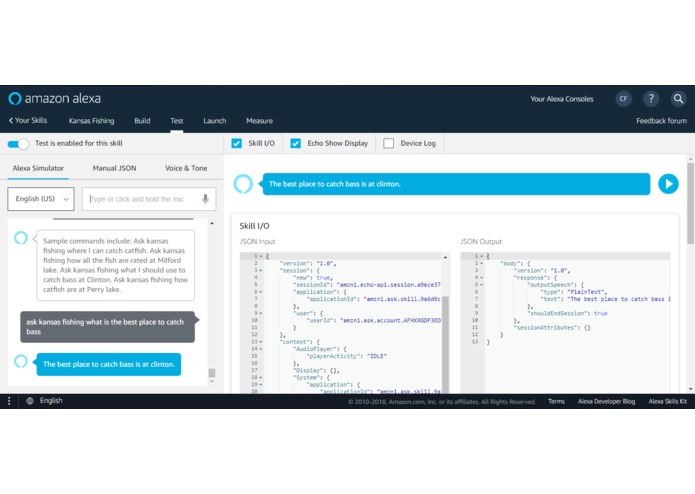This screenshot has width=695, height=494.
Task: Click the top response banner about clinton
Action: coord(456,184)
